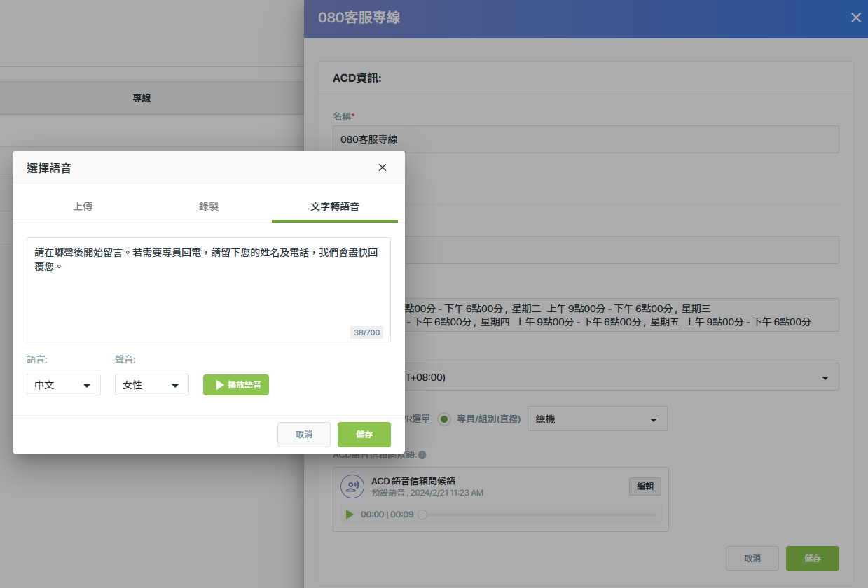Play the ACD voicemail greeting audio
The width and height of the screenshot is (868, 588).
click(349, 514)
